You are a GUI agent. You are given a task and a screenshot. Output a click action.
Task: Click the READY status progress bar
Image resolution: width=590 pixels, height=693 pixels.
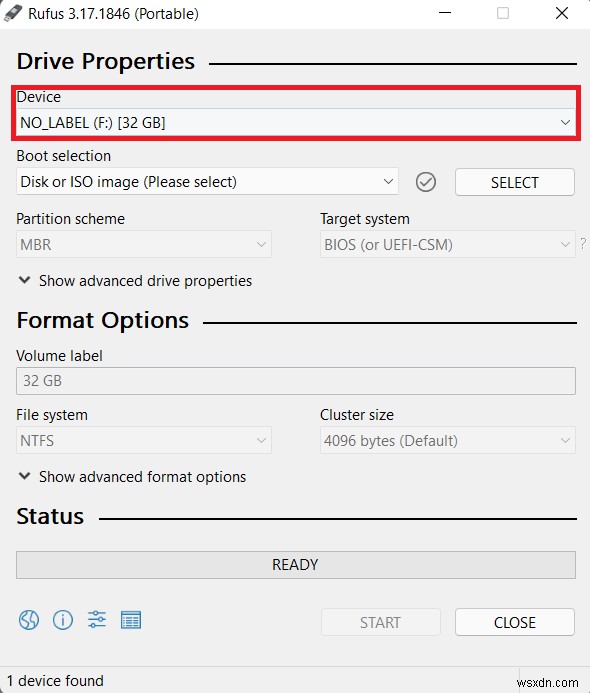(296, 565)
